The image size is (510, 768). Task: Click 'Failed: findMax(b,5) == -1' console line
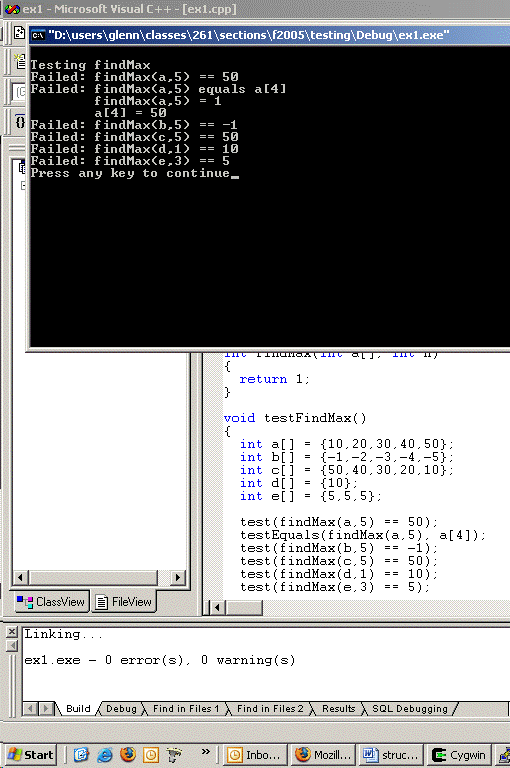pos(134,125)
